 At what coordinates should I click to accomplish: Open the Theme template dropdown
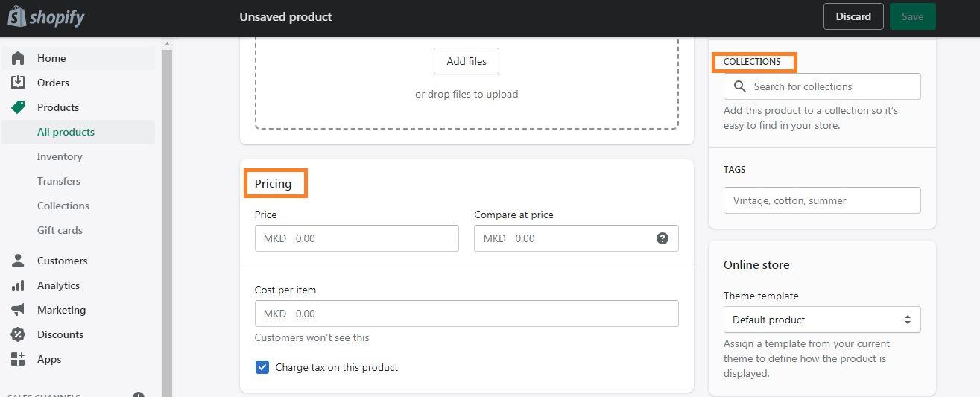822,320
